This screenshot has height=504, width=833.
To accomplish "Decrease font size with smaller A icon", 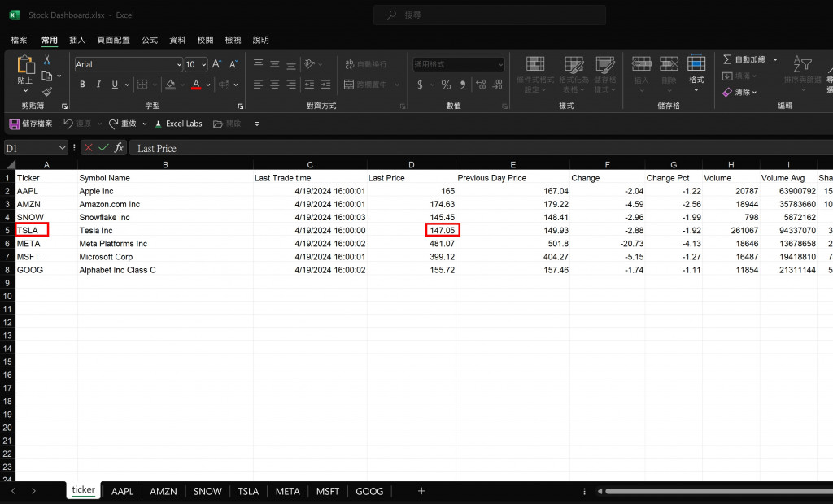I will pyautogui.click(x=233, y=64).
